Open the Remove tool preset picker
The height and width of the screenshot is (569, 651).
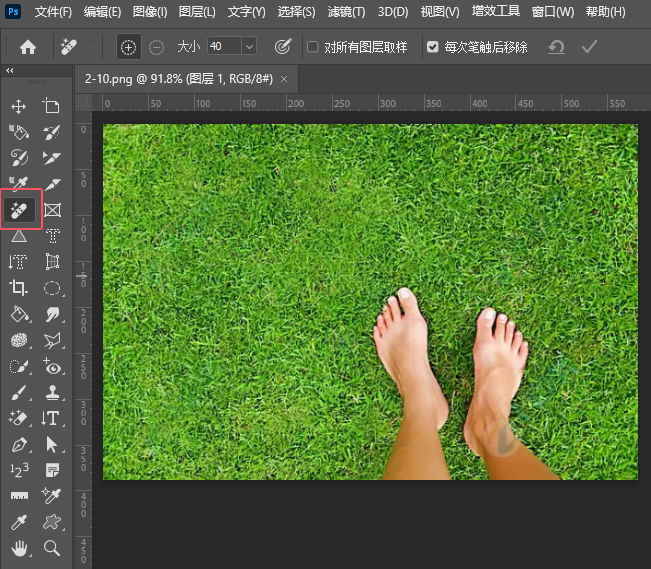pos(91,48)
